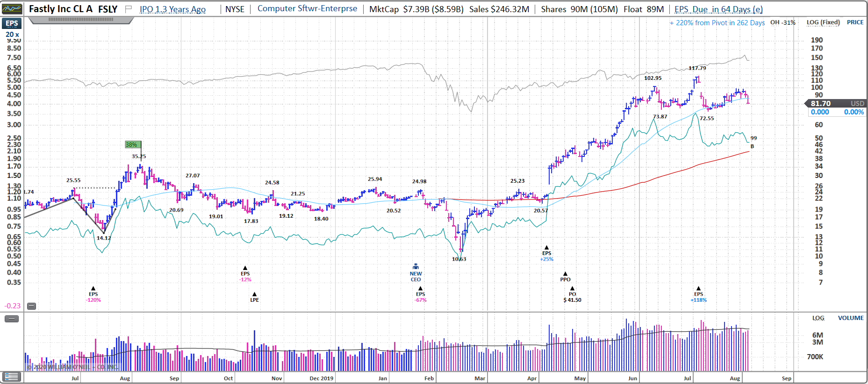Image resolution: width=868 pixels, height=384 pixels.
Task: Toggle the EPS line button
Action: click(x=12, y=23)
